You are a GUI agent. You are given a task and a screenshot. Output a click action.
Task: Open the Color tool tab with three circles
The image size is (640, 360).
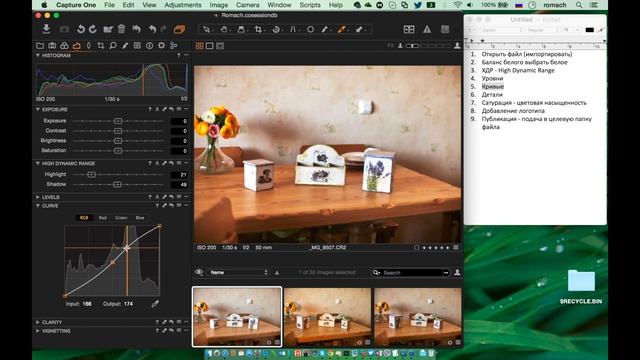(x=64, y=46)
